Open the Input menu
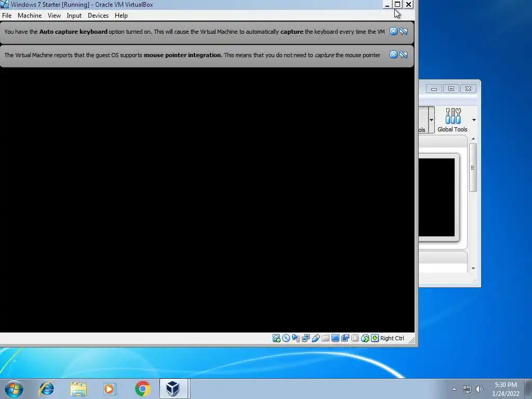532x399 pixels. pyautogui.click(x=74, y=16)
